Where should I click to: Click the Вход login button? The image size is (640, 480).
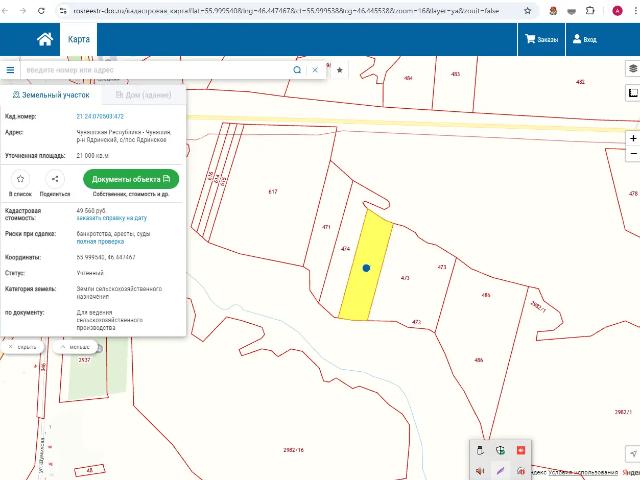pyautogui.click(x=584, y=39)
